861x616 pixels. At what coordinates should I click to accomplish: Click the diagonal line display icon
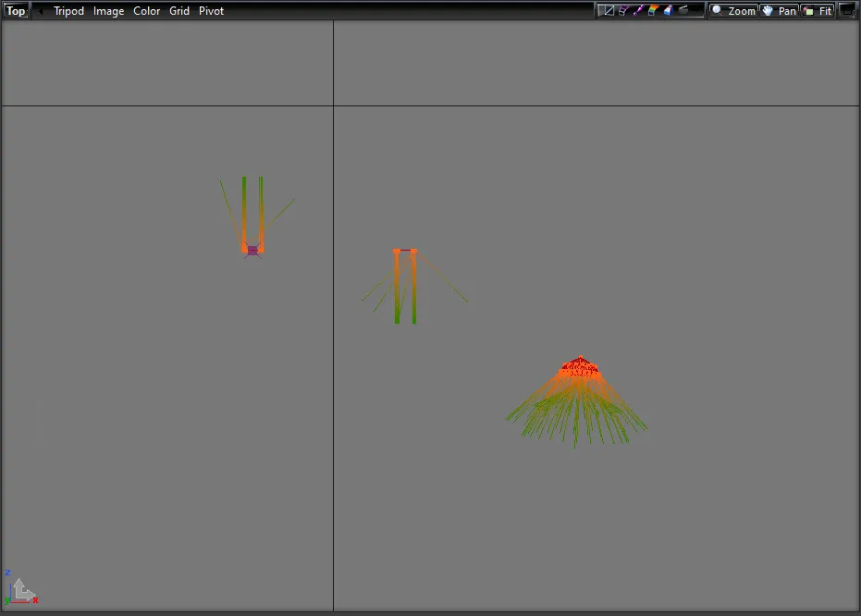(x=607, y=11)
